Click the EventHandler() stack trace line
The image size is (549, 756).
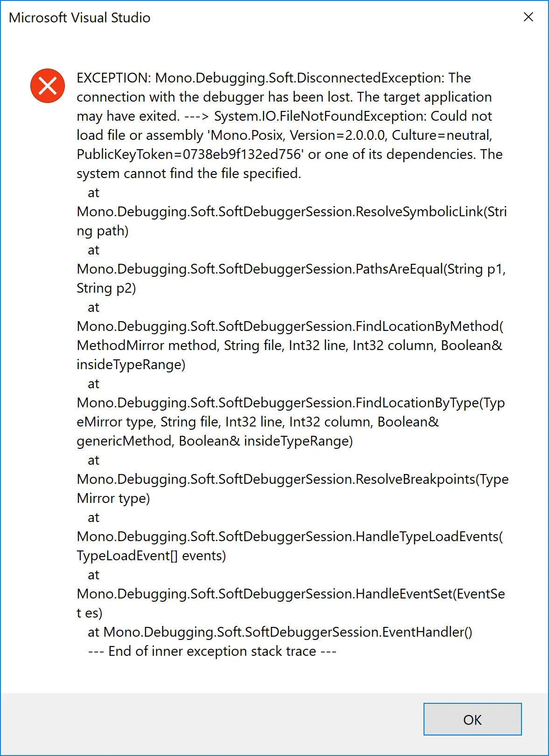point(280,632)
